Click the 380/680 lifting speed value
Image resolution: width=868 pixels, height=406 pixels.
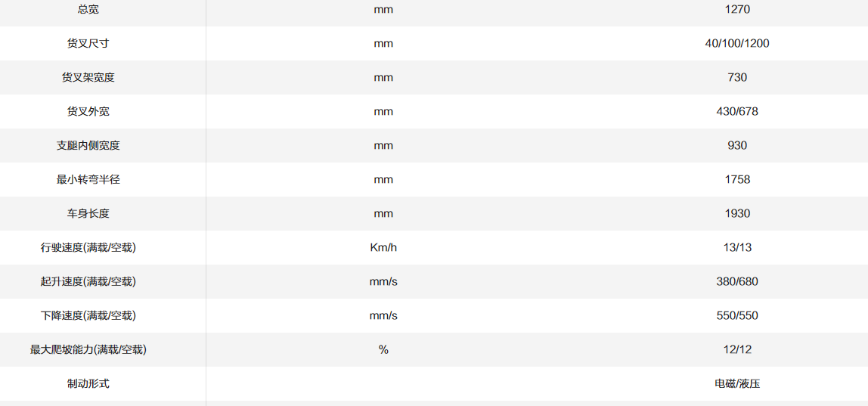(x=736, y=282)
